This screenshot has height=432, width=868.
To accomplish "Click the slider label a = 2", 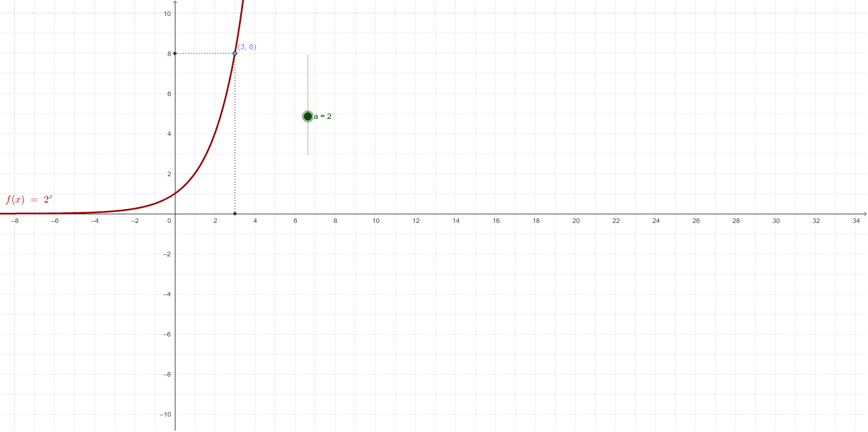I will click(x=323, y=116).
